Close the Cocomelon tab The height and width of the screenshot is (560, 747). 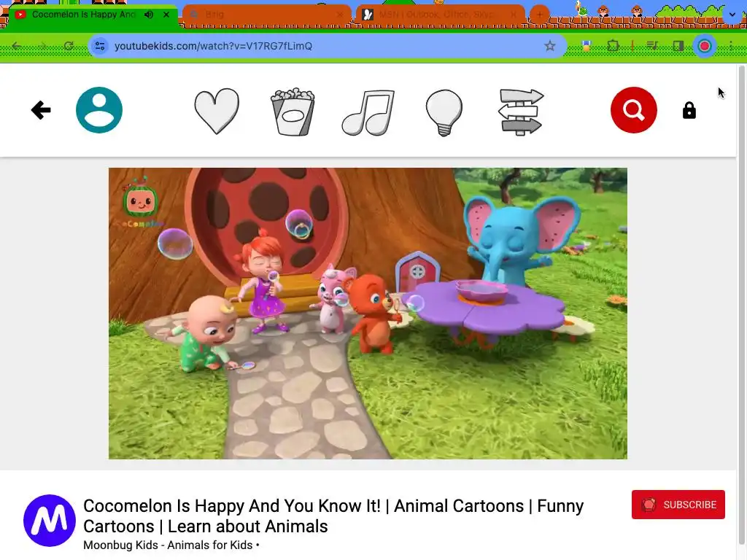(166, 15)
